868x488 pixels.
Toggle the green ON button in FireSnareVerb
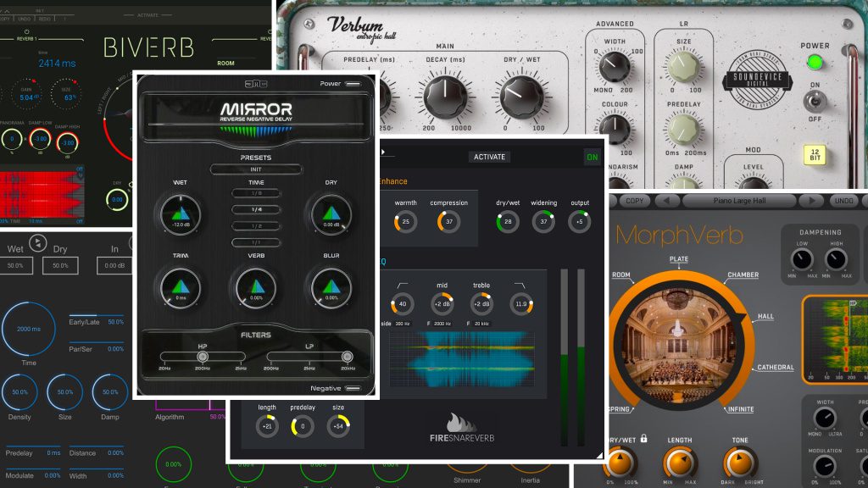(x=593, y=157)
